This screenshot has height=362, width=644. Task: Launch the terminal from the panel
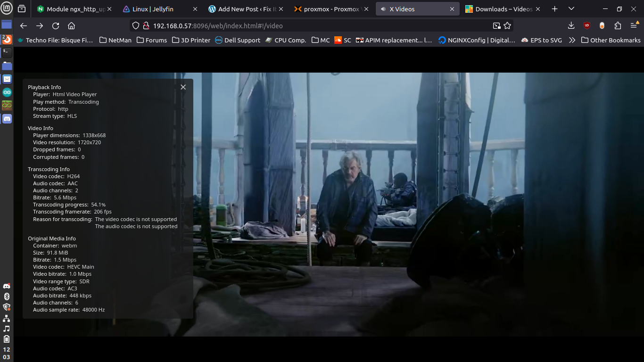tap(7, 53)
